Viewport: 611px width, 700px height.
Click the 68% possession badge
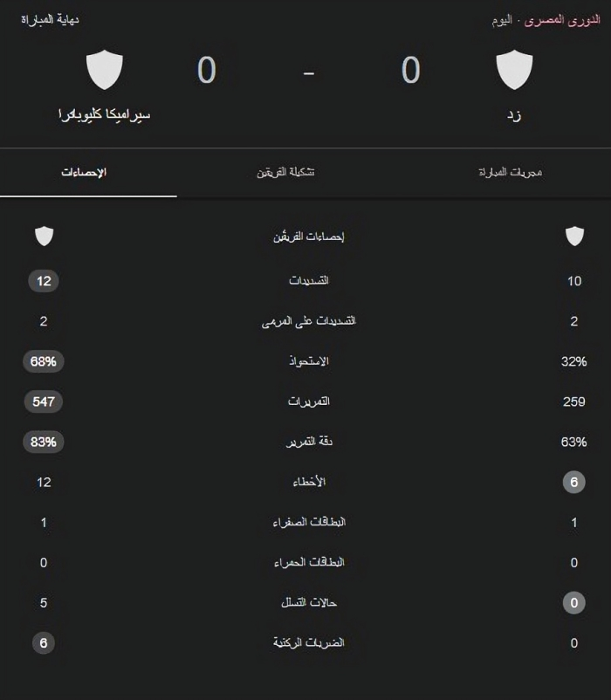pos(44,361)
